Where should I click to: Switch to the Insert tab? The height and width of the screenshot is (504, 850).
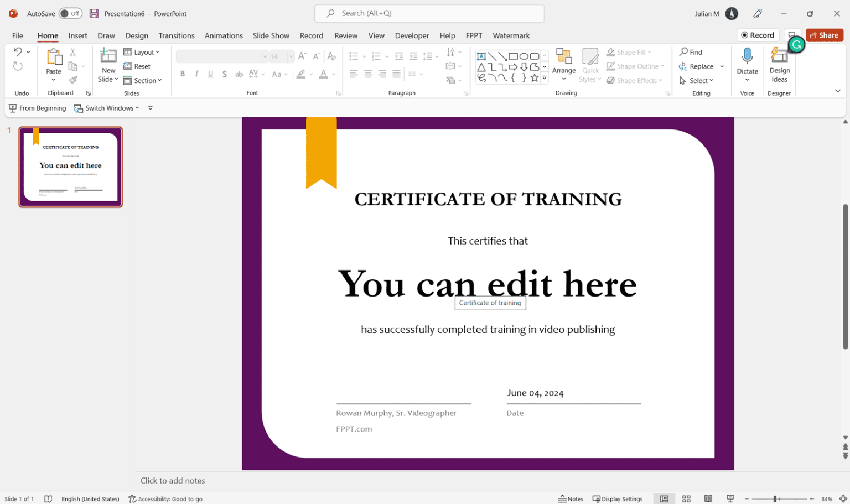pos(77,35)
